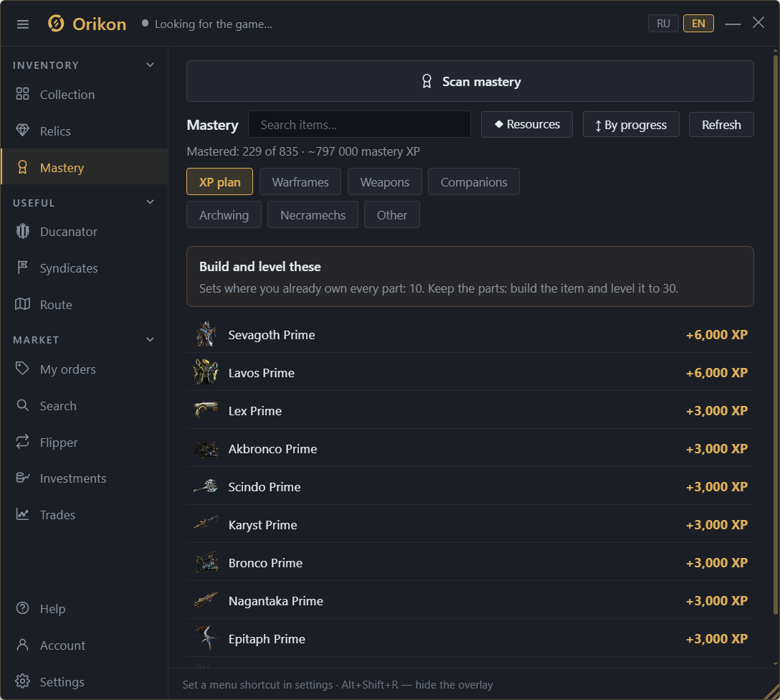Screen dimensions: 780x700
Task: Click the Mastery ribbon icon in sidebar
Action: [x=22, y=167]
